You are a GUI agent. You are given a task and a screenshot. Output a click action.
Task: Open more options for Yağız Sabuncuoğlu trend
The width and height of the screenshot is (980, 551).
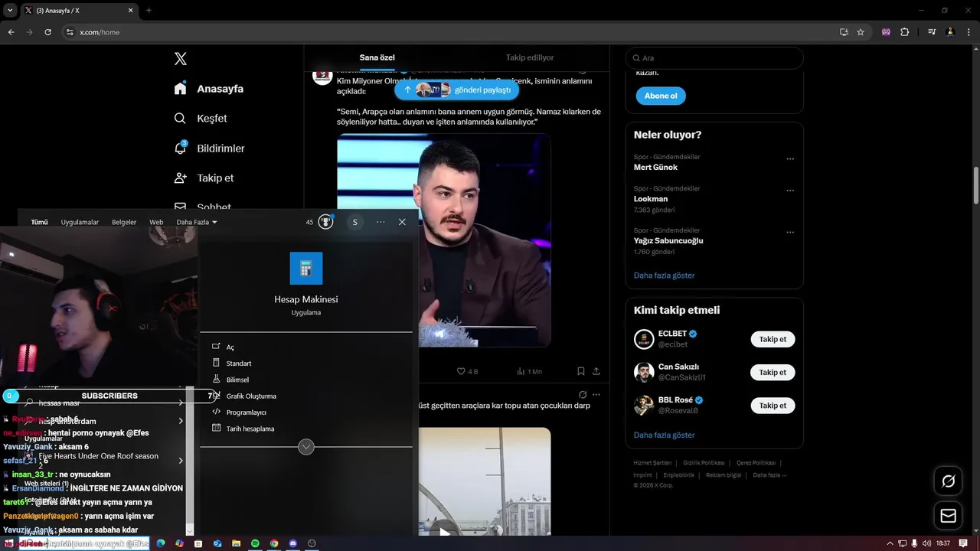pos(790,233)
